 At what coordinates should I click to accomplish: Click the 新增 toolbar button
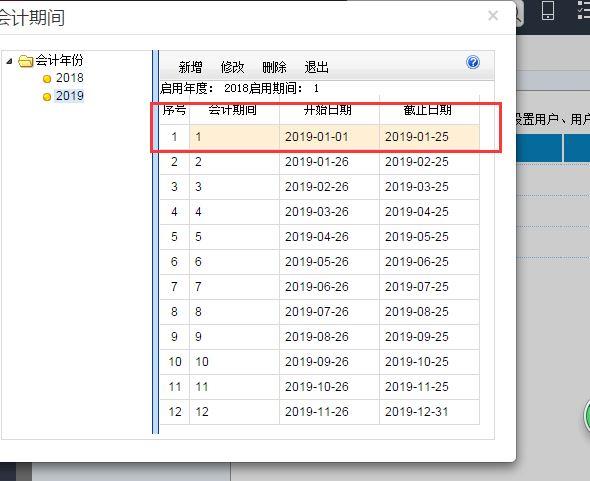pos(190,67)
